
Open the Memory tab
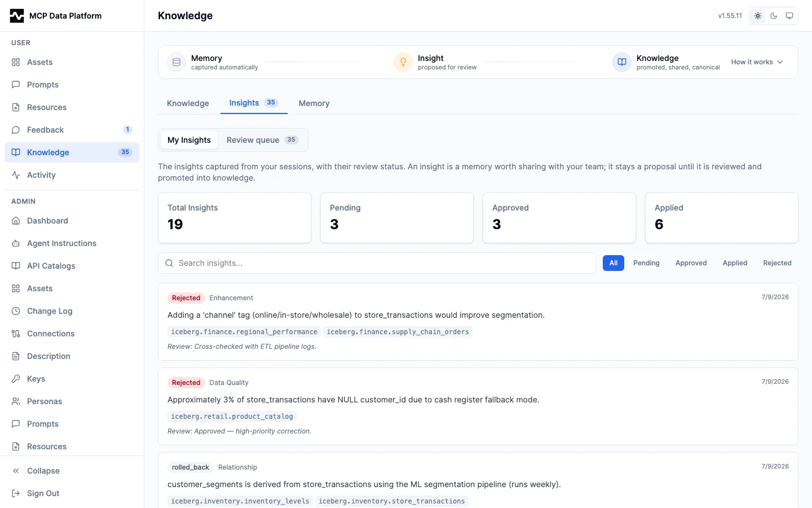(314, 103)
